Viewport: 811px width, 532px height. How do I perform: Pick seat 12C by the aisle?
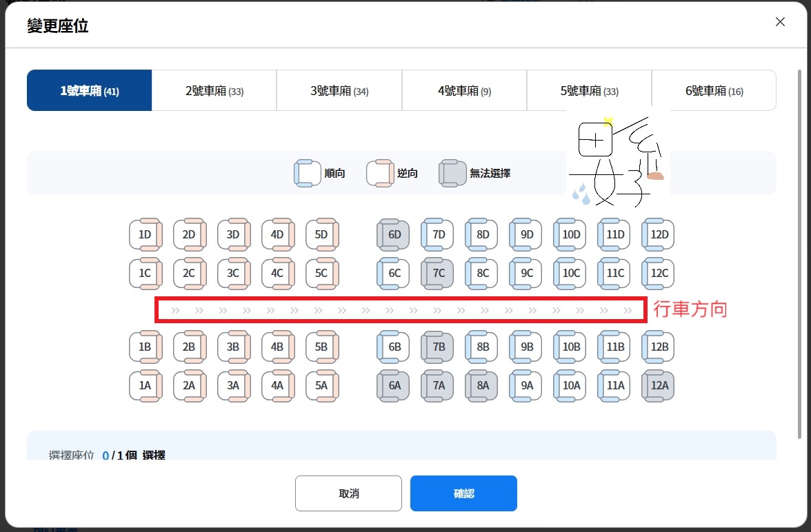point(658,273)
